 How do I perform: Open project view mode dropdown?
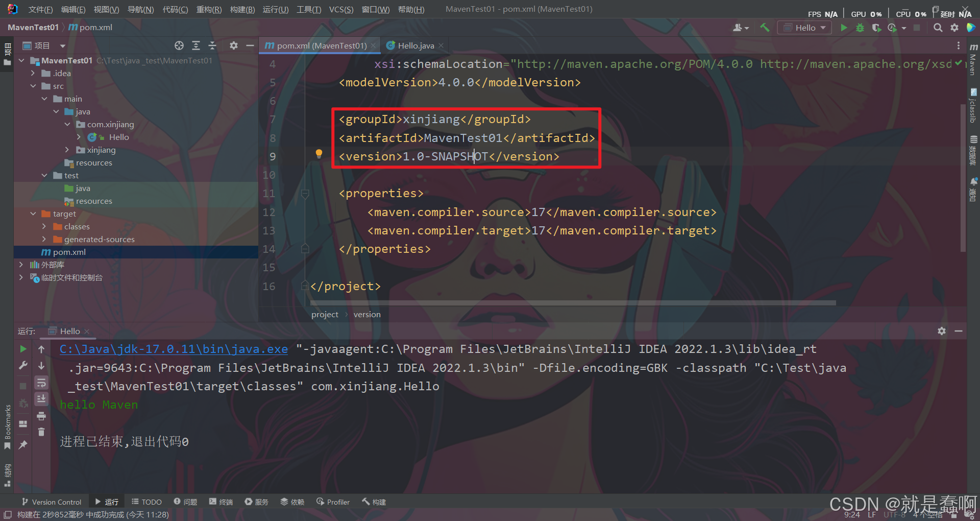[63, 45]
